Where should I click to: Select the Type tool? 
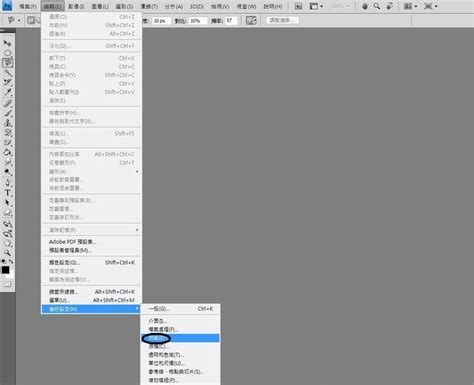[x=7, y=193]
